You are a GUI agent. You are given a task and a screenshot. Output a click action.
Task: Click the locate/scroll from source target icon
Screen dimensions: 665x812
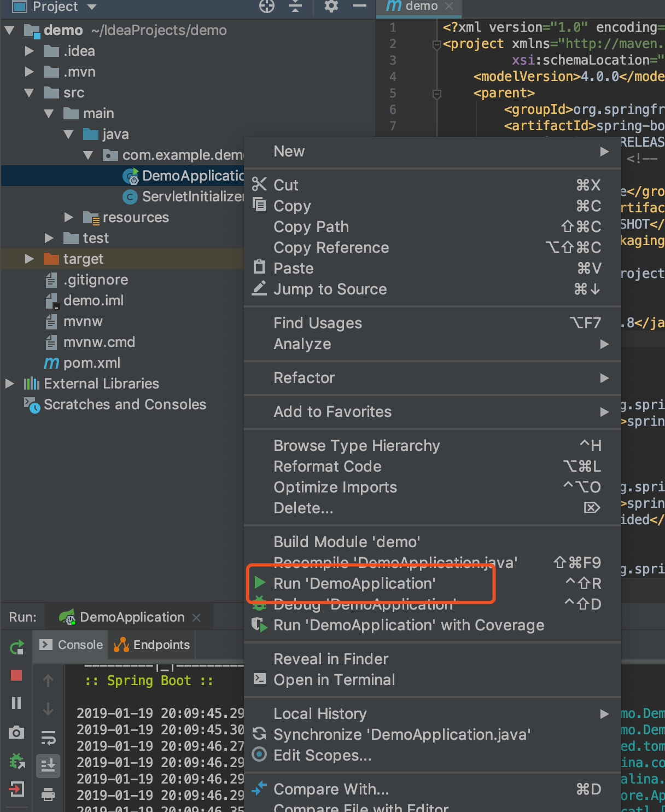tap(267, 6)
